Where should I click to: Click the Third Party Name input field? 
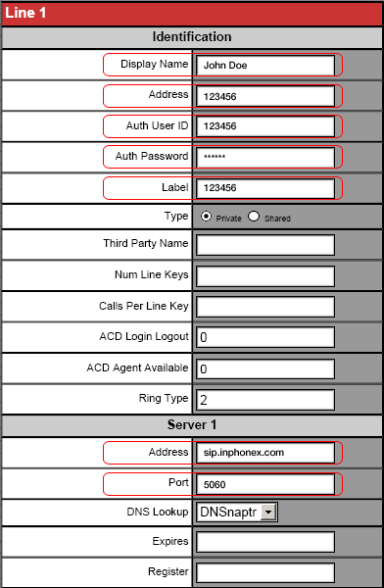(x=265, y=245)
